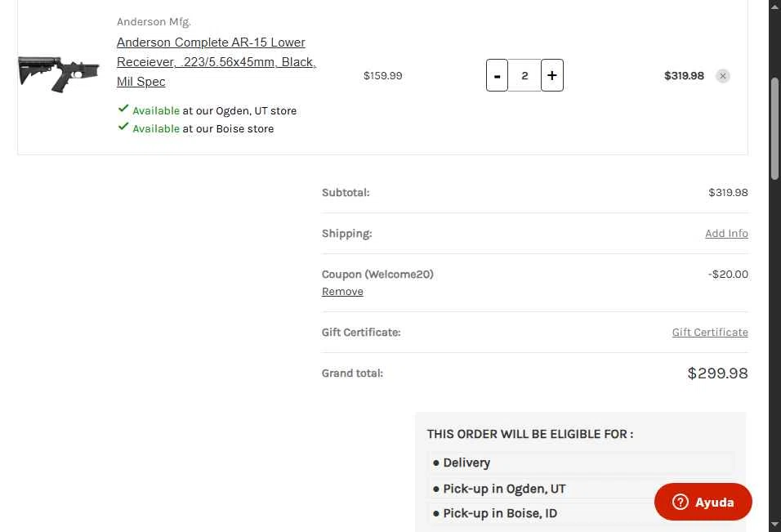Open the Gift Certificate link
The width and height of the screenshot is (781, 532).
point(710,333)
